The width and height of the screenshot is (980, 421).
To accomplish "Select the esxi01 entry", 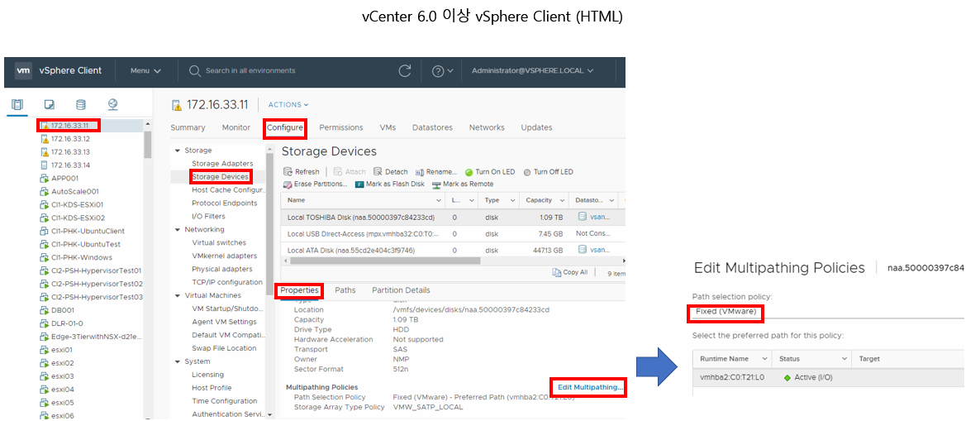I will [x=57, y=350].
